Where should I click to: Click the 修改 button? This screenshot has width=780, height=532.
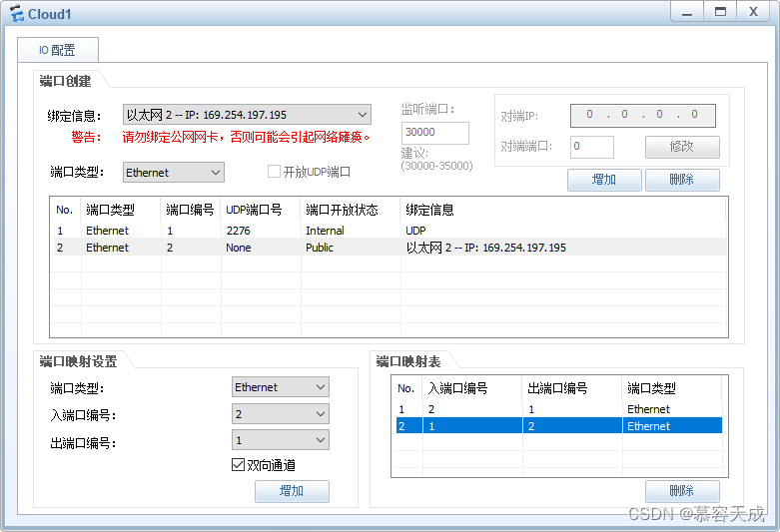click(x=682, y=147)
